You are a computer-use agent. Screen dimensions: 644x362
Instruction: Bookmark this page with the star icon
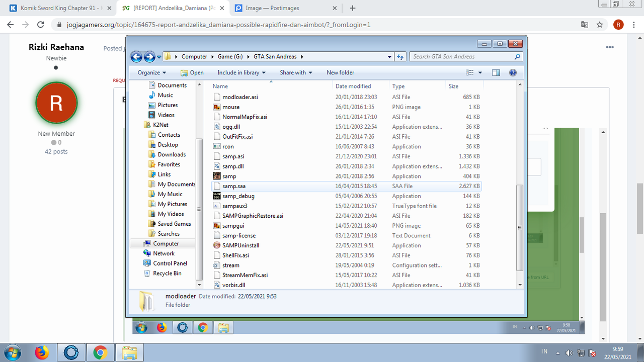point(600,25)
